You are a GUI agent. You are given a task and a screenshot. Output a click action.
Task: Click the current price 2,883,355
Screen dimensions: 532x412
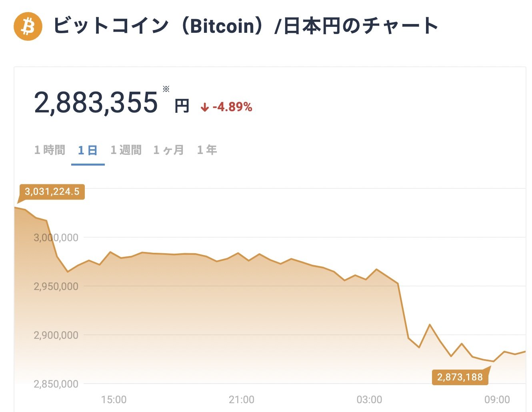pyautogui.click(x=96, y=103)
